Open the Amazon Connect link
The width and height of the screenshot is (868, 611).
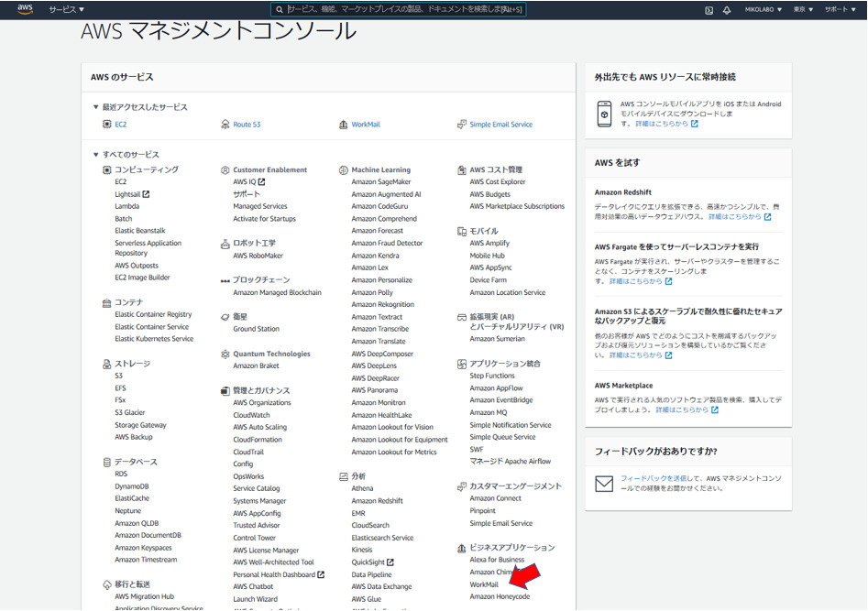coord(496,498)
